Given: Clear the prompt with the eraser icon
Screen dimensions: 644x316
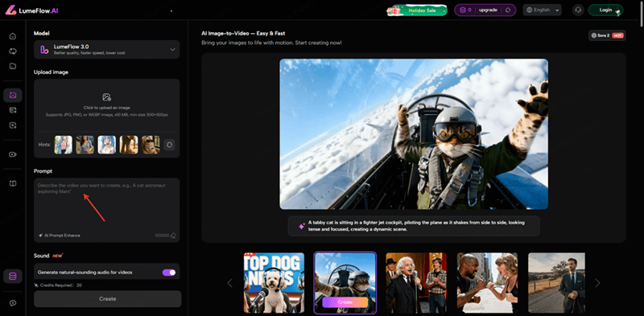Looking at the screenshot, I should coord(173,236).
